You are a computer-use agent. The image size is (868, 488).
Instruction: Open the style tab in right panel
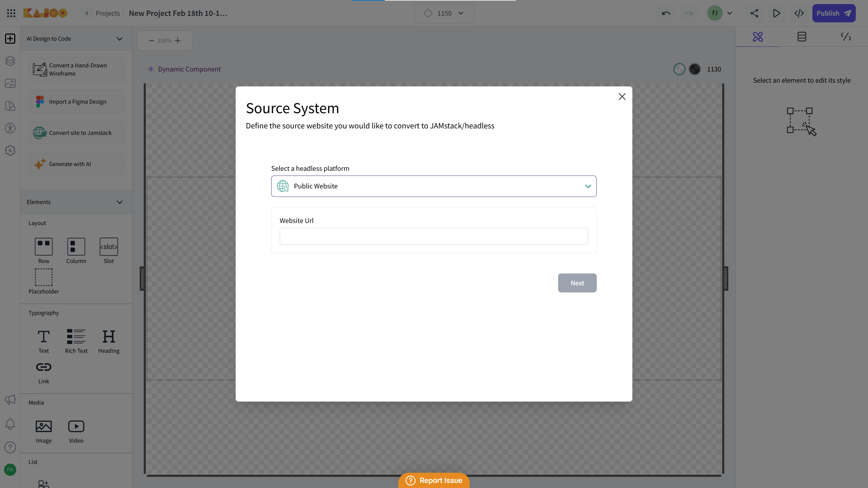(757, 37)
